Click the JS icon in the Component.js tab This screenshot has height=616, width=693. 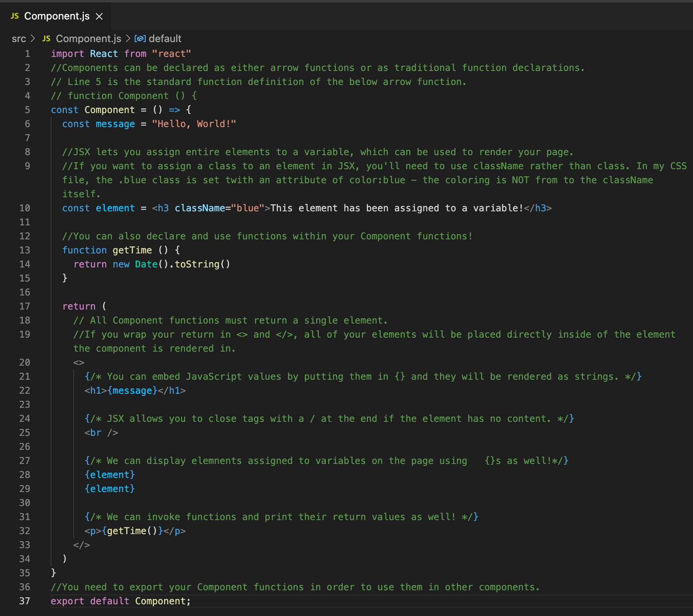tap(14, 16)
